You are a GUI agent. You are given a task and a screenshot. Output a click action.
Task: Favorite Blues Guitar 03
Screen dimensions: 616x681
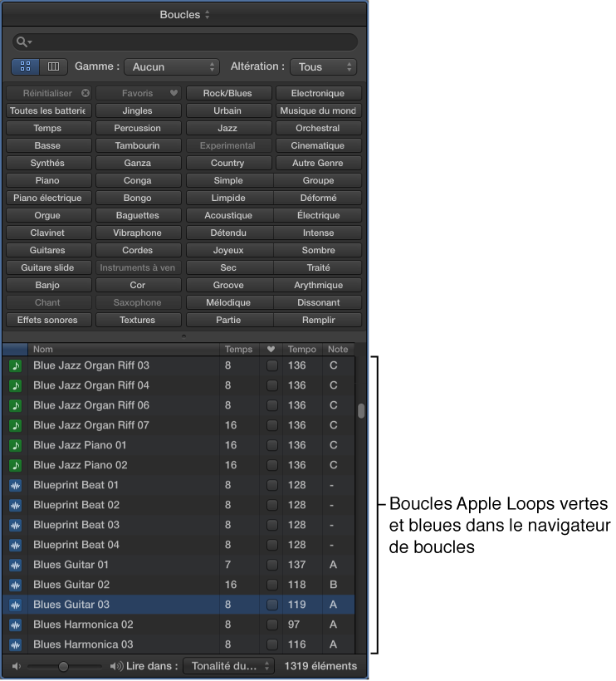click(272, 605)
